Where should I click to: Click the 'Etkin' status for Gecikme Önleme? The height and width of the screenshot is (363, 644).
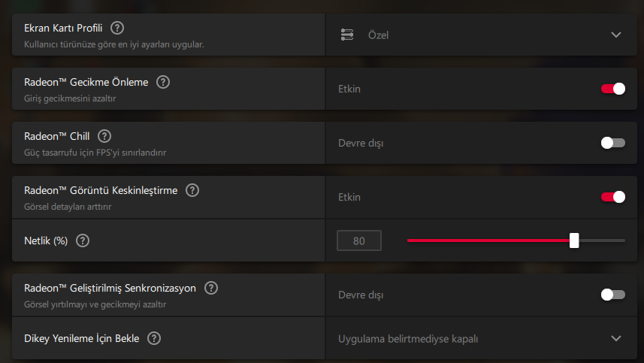tap(349, 89)
